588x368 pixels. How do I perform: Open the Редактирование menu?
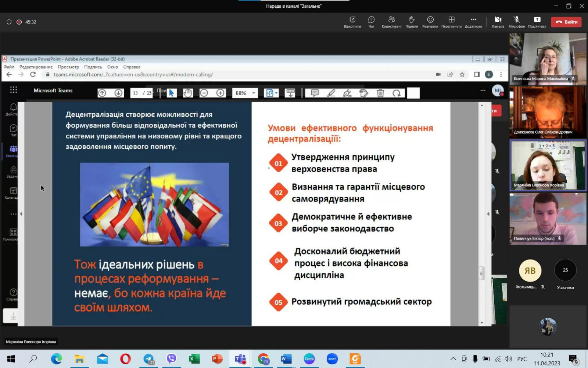tap(36, 67)
